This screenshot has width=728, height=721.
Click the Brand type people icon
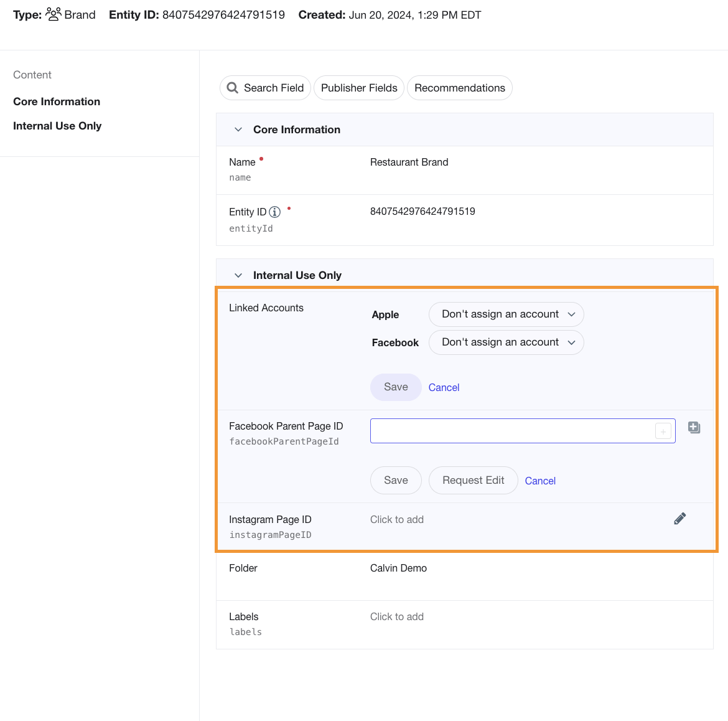point(54,14)
